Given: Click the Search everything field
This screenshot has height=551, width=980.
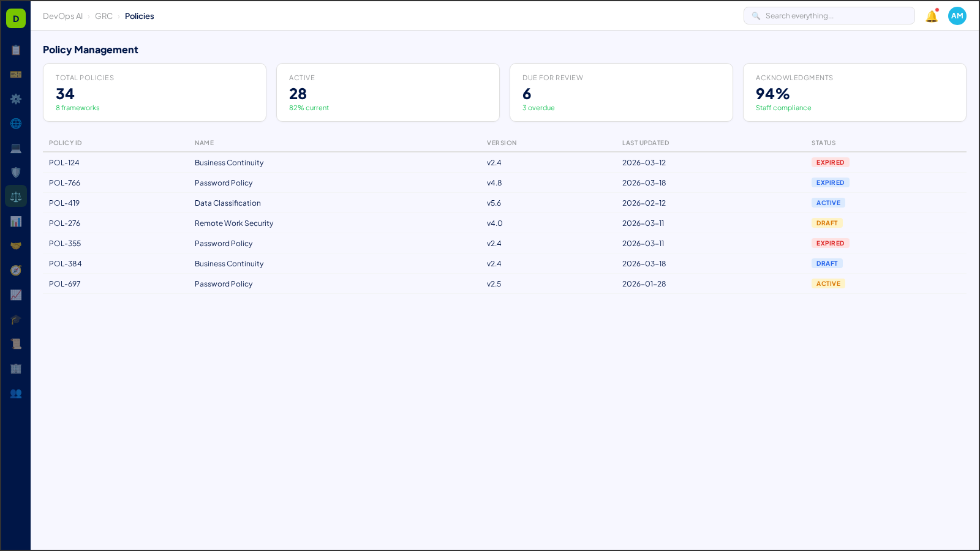Looking at the screenshot, I should 829,15.
